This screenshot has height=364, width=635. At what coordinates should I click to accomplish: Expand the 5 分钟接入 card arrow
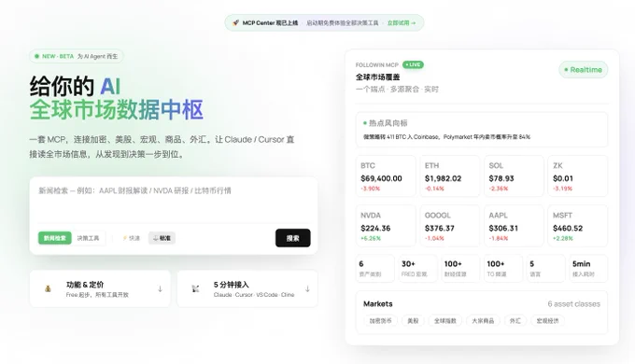pyautogui.click(x=307, y=288)
